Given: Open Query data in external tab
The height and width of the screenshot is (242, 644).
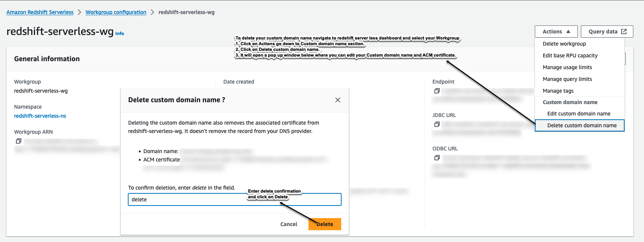Looking at the screenshot, I should coord(607,32).
